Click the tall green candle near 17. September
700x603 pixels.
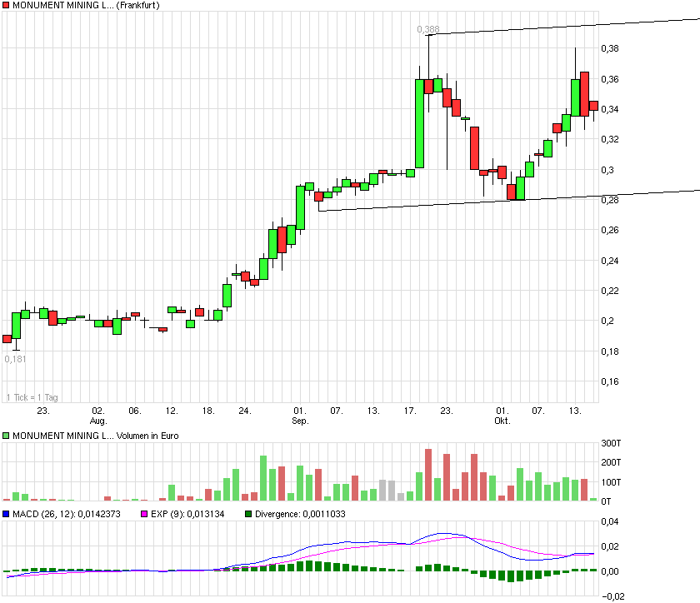tap(420, 123)
